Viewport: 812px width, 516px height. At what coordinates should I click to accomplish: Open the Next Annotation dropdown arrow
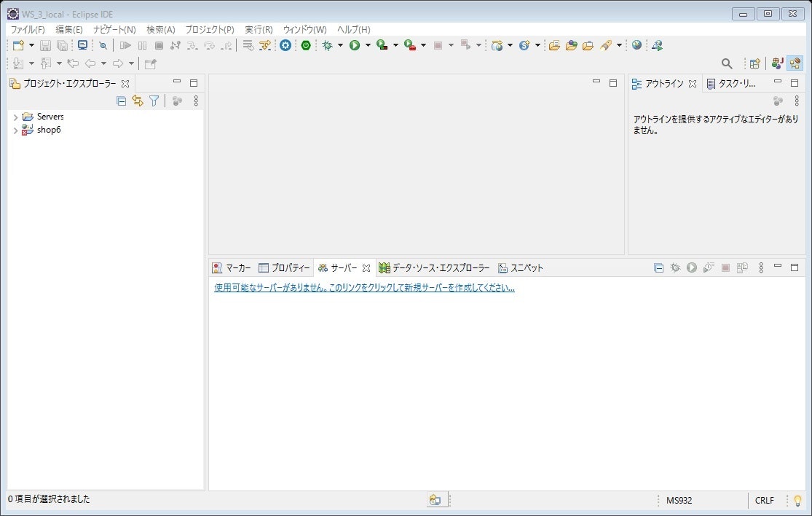click(31, 63)
